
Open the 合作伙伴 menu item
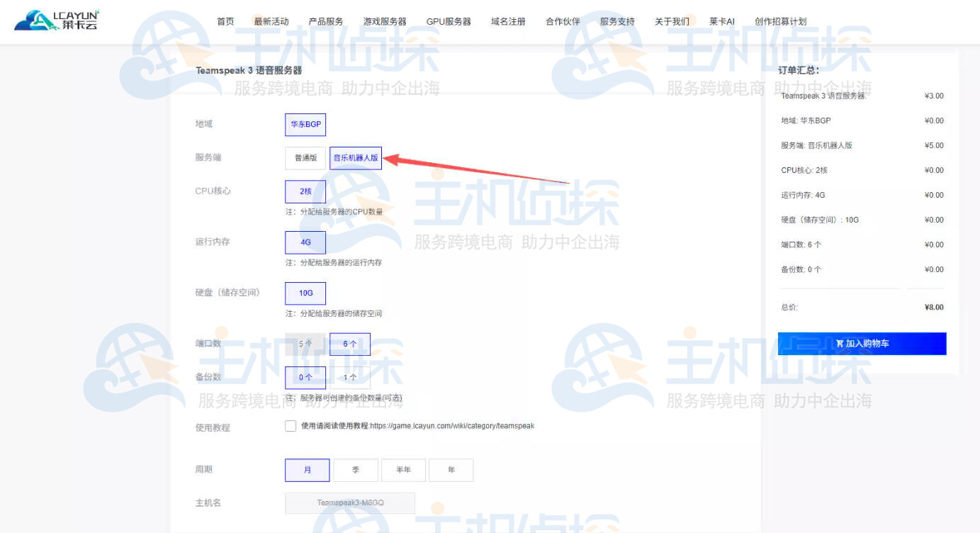tap(563, 22)
